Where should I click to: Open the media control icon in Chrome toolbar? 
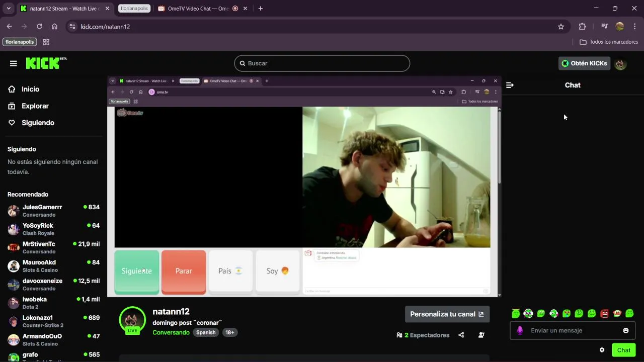605,27
